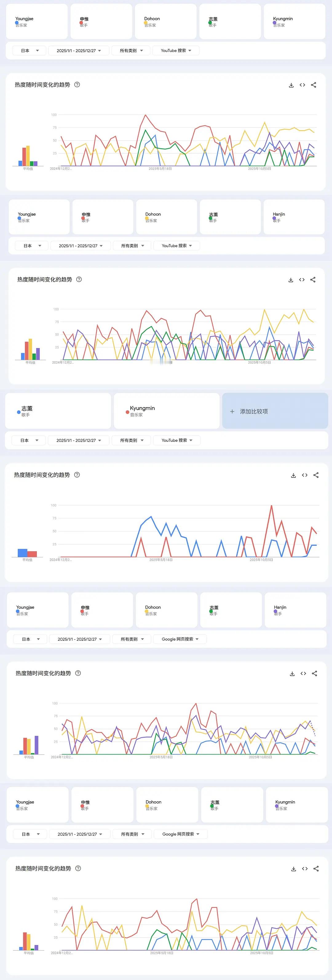
Task: Download data from the topmost trends chart
Action: pyautogui.click(x=291, y=85)
